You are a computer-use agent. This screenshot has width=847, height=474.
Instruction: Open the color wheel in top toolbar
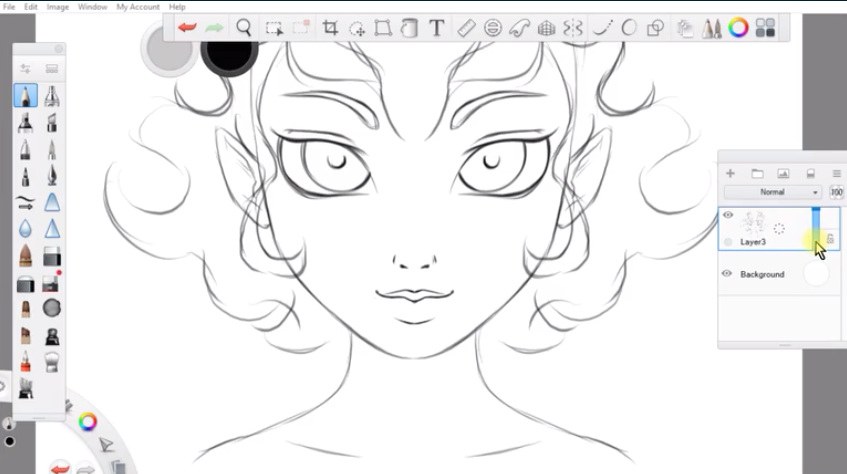738,28
